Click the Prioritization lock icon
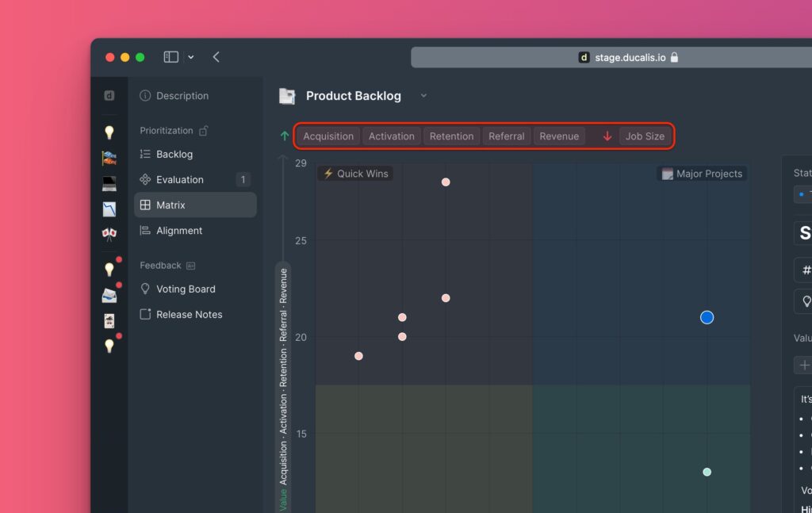 coord(204,131)
